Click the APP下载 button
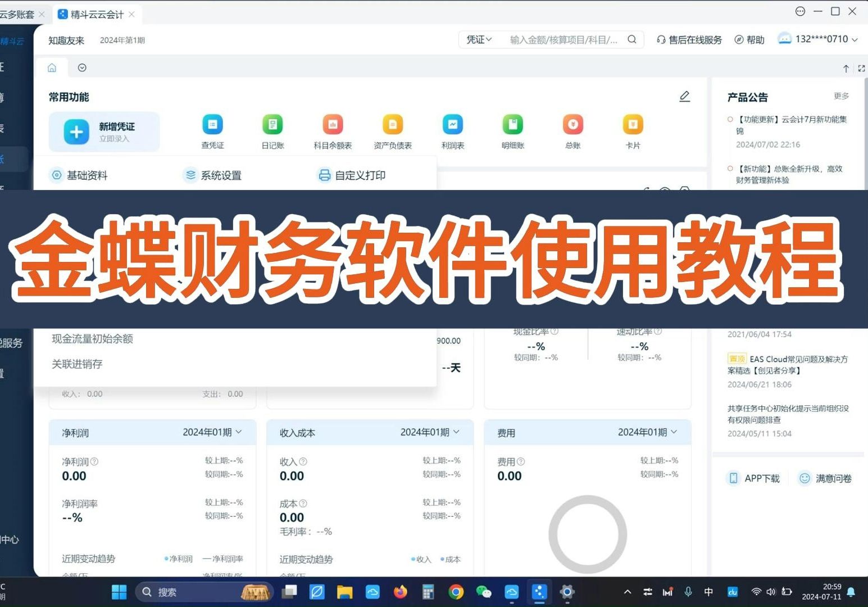The image size is (868, 607). [754, 478]
